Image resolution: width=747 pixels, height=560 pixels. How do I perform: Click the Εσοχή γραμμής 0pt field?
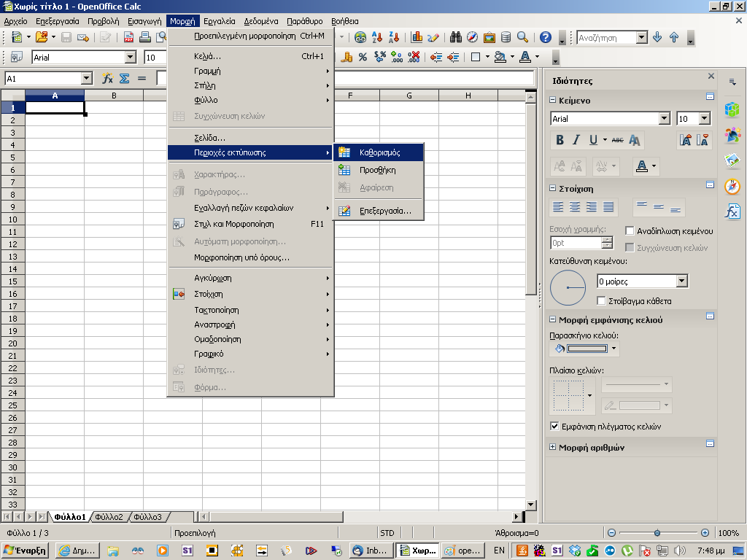tap(576, 243)
